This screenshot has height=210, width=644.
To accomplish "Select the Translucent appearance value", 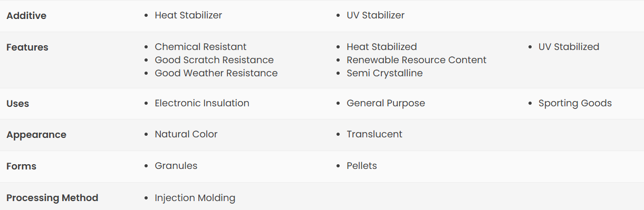I will [374, 134].
